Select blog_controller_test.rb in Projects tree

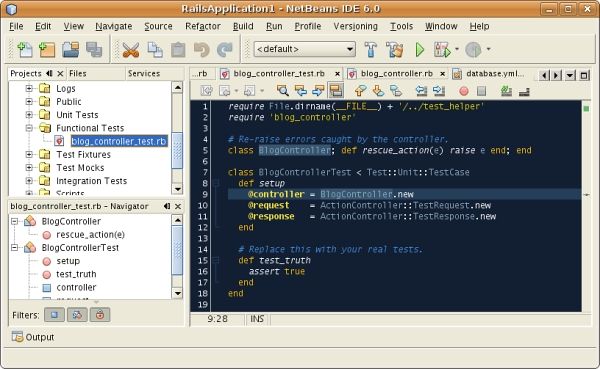119,141
